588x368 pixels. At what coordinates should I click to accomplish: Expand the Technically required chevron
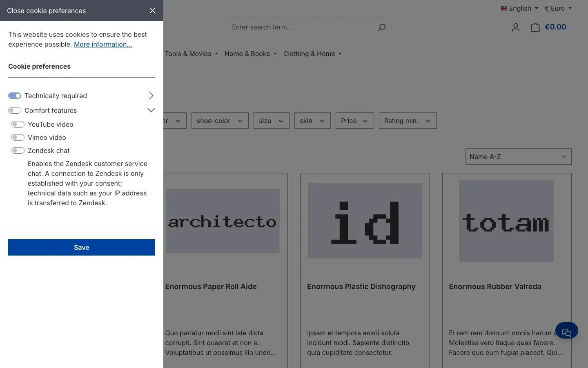pos(151,96)
